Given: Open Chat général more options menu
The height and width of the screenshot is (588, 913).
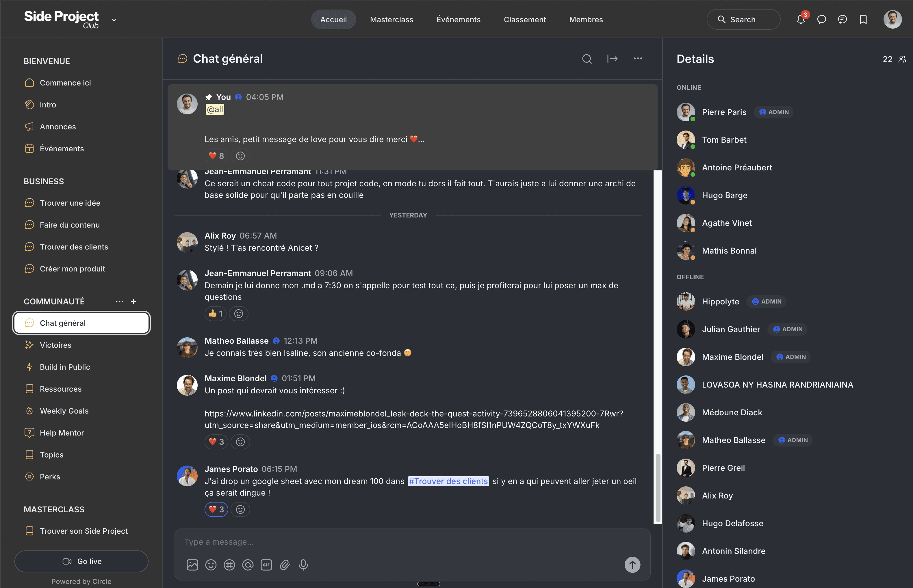Looking at the screenshot, I should pos(638,58).
